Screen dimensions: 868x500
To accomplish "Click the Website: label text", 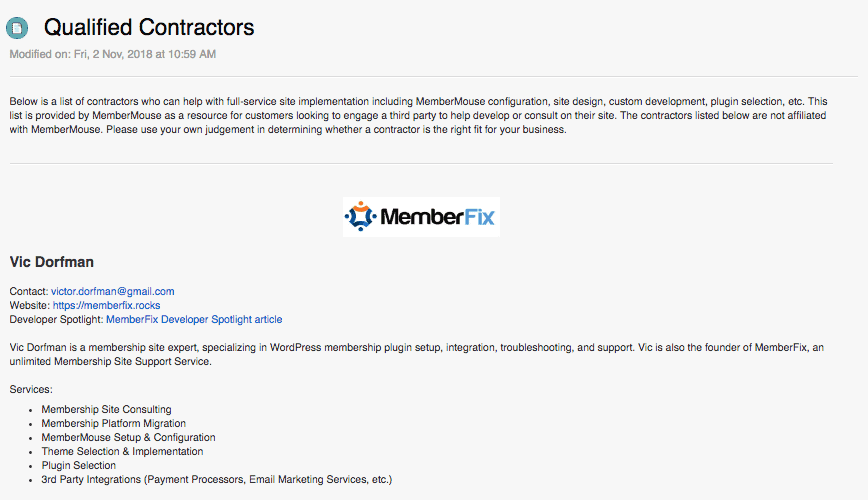I will (29, 305).
